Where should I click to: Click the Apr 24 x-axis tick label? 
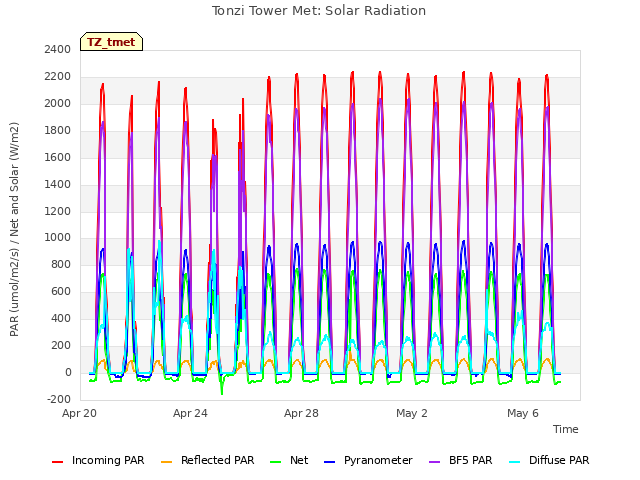(x=190, y=413)
